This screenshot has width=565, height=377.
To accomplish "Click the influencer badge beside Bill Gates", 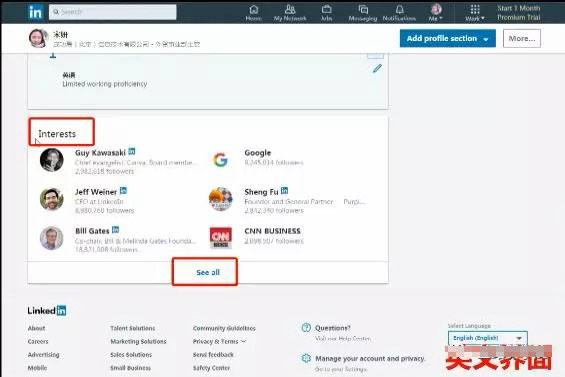I will 115,230.
